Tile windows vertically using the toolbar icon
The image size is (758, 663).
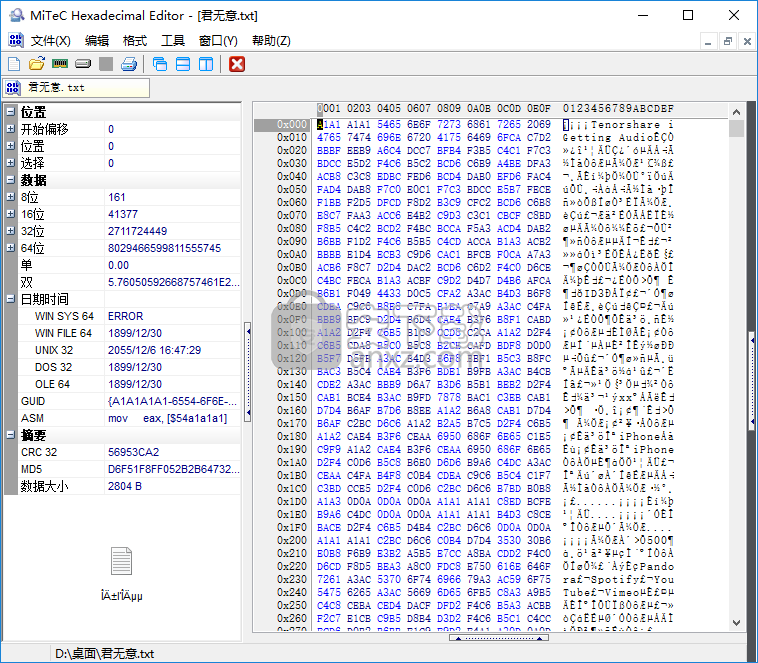click(206, 64)
